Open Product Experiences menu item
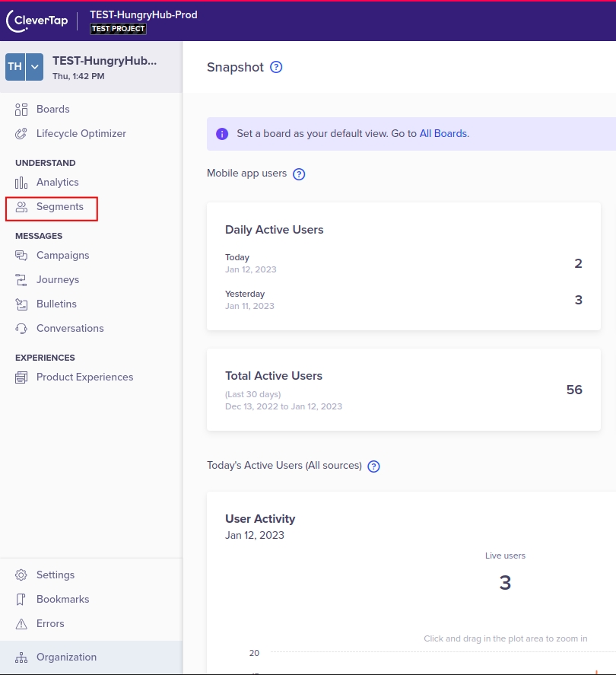Viewport: 616px width, 675px height. (84, 377)
